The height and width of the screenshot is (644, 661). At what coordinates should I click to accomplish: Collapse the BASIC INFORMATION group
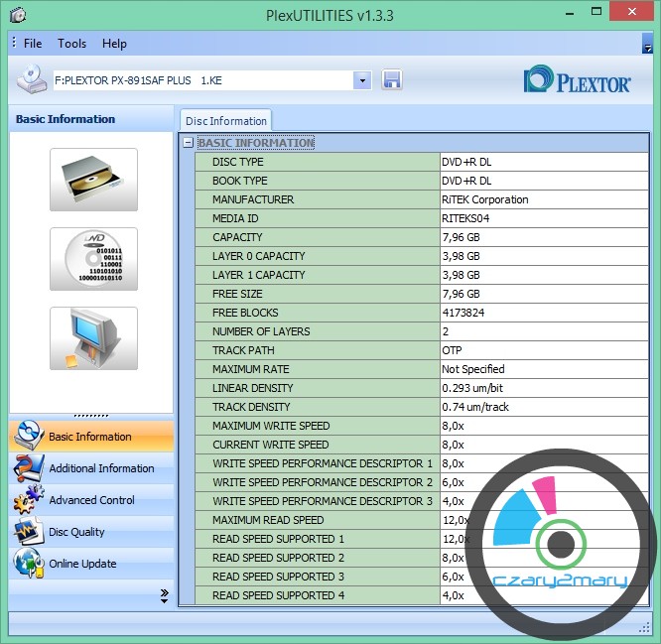coord(188,143)
